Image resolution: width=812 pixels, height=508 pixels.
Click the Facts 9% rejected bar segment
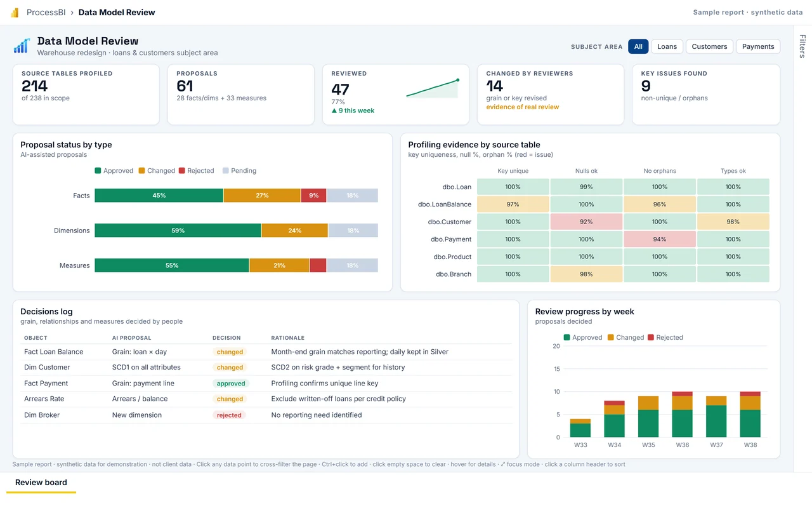(313, 196)
